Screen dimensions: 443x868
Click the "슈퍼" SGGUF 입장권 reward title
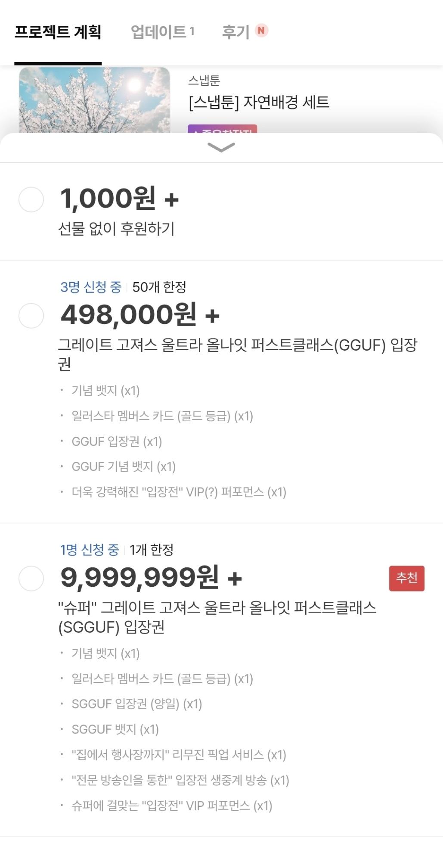[x=217, y=616]
